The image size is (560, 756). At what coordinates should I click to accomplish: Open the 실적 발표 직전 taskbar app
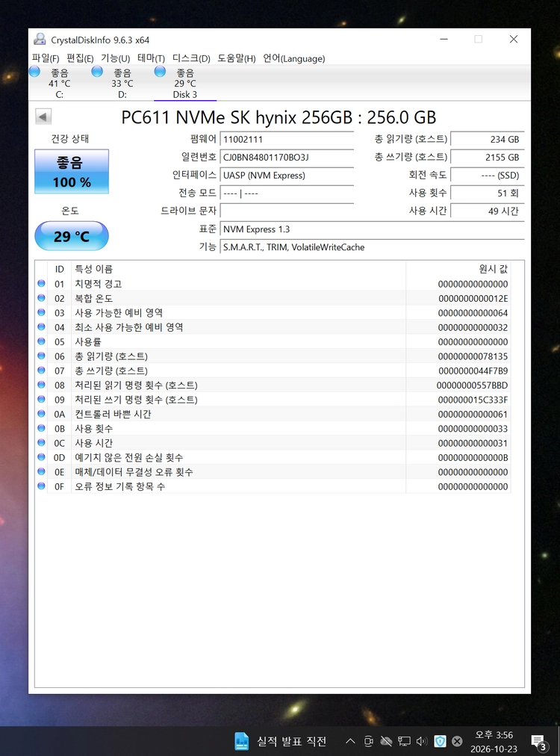281,741
